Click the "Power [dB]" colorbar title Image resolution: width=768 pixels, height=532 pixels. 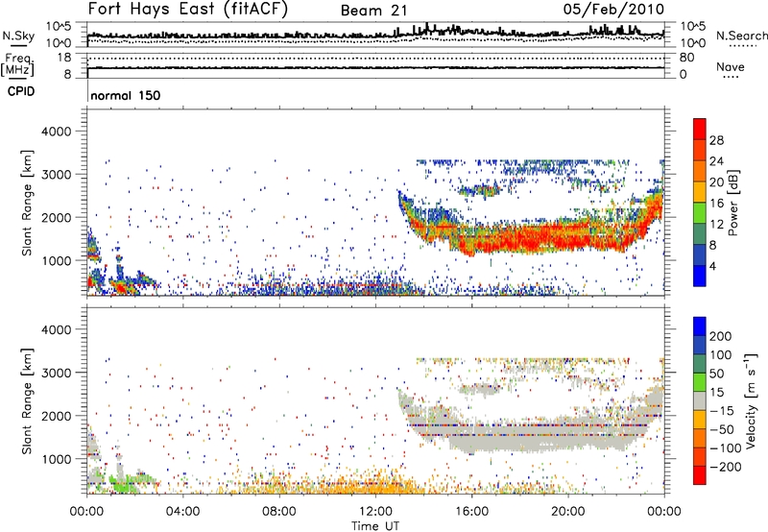coord(732,203)
